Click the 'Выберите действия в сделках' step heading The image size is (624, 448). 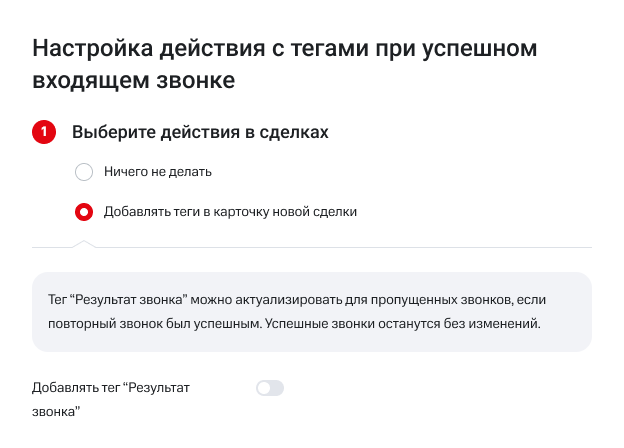coord(200,132)
